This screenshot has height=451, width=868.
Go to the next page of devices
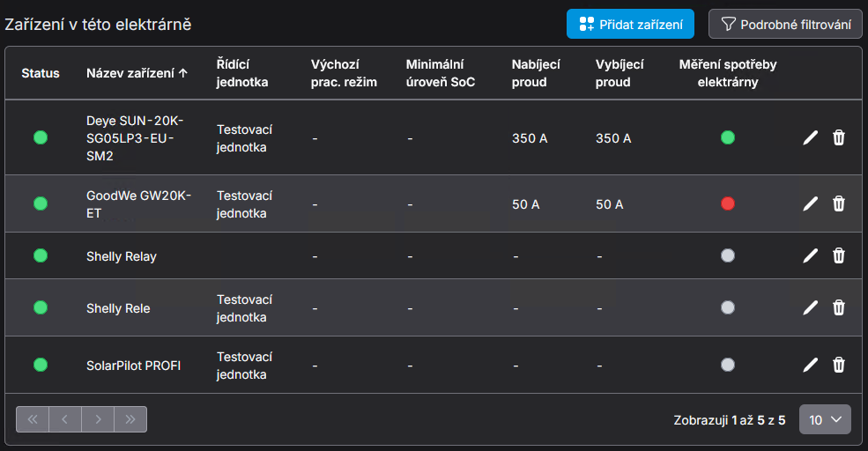click(x=98, y=419)
